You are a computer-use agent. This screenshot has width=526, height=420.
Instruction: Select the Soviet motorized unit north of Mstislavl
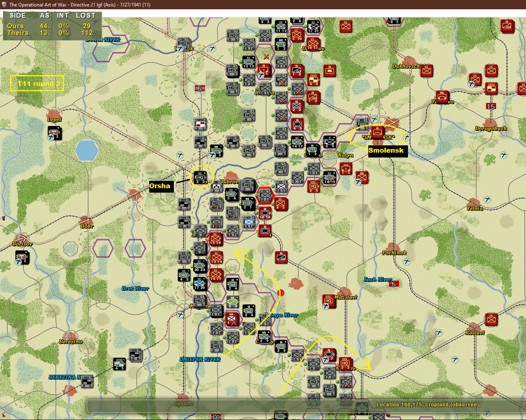[x=281, y=257]
